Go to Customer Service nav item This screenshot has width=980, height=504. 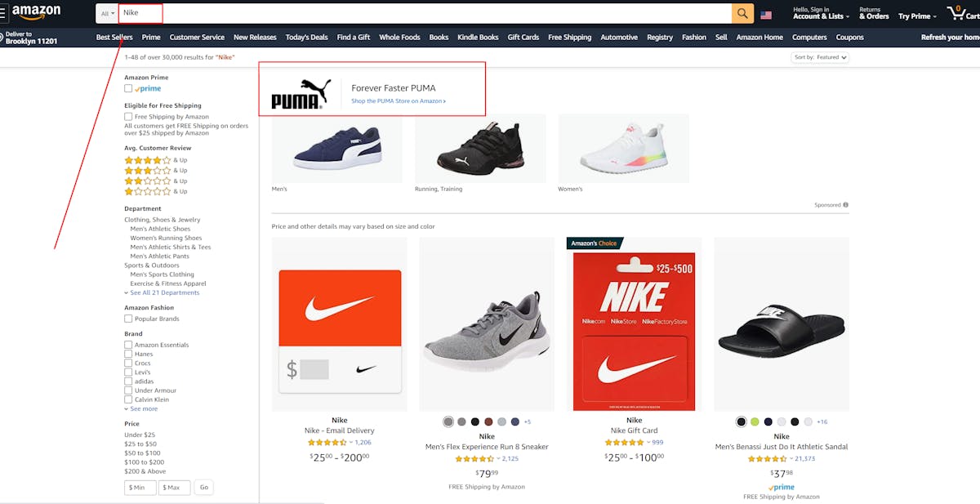click(x=197, y=37)
